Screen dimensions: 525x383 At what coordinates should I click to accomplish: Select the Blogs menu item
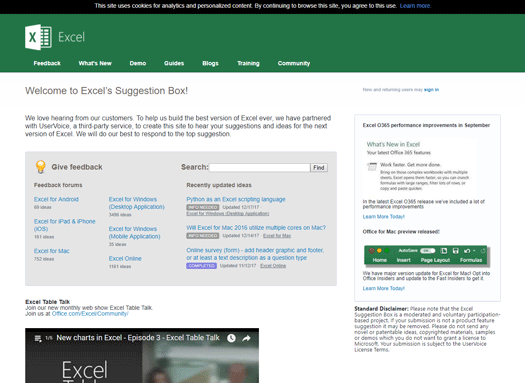click(x=210, y=63)
